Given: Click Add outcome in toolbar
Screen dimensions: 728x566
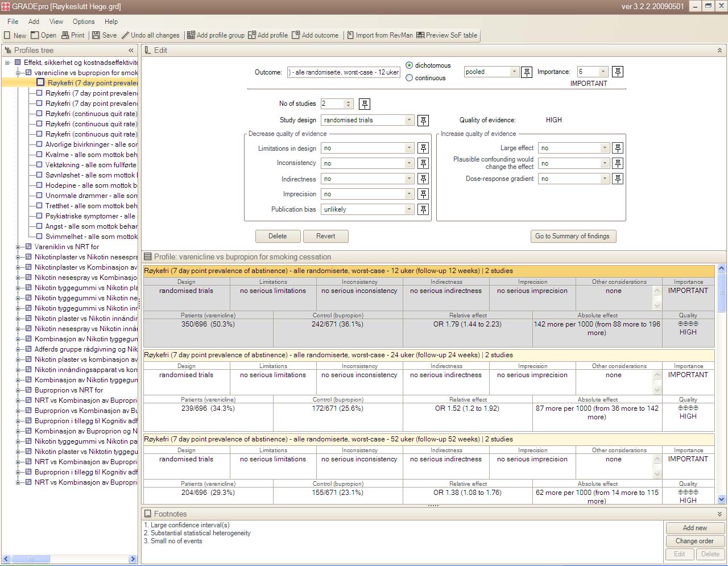Looking at the screenshot, I should pos(315,35).
